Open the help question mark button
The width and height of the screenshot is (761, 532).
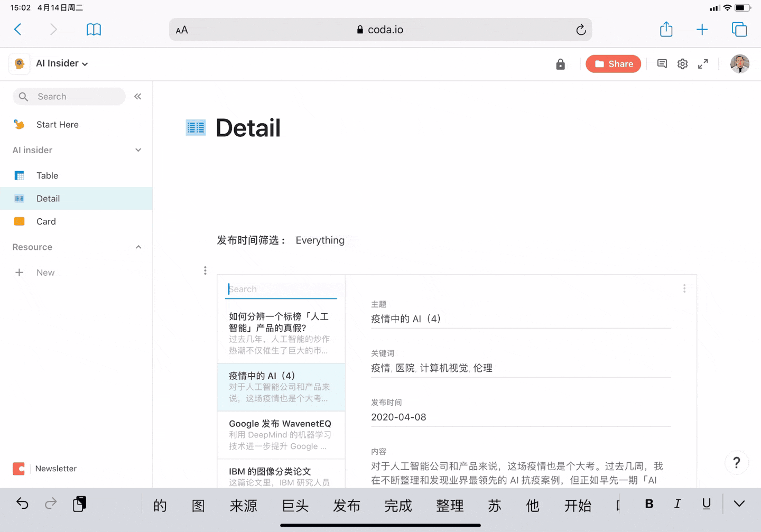737,463
